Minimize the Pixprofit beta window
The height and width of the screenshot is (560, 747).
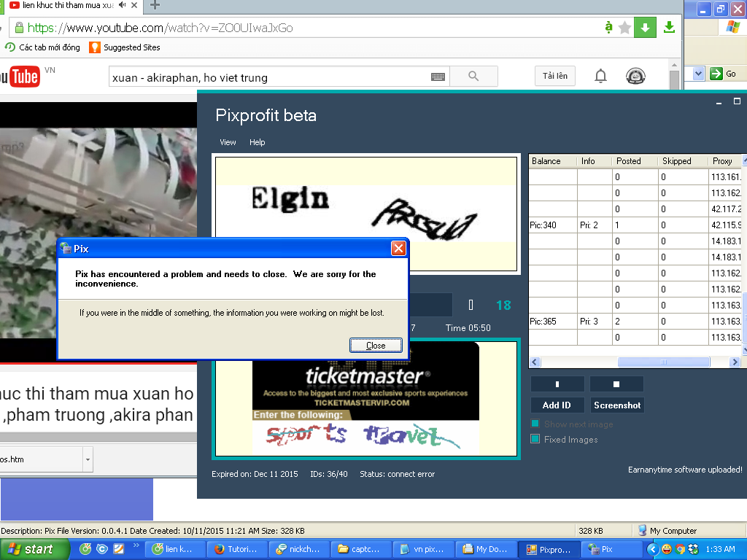click(x=719, y=102)
